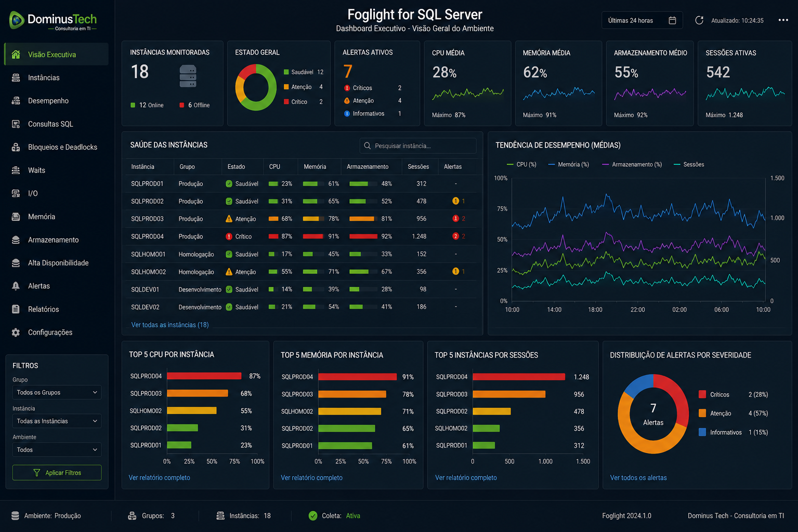Click the Desempenho sidebar icon
This screenshot has width=798, height=532.
(x=16, y=101)
